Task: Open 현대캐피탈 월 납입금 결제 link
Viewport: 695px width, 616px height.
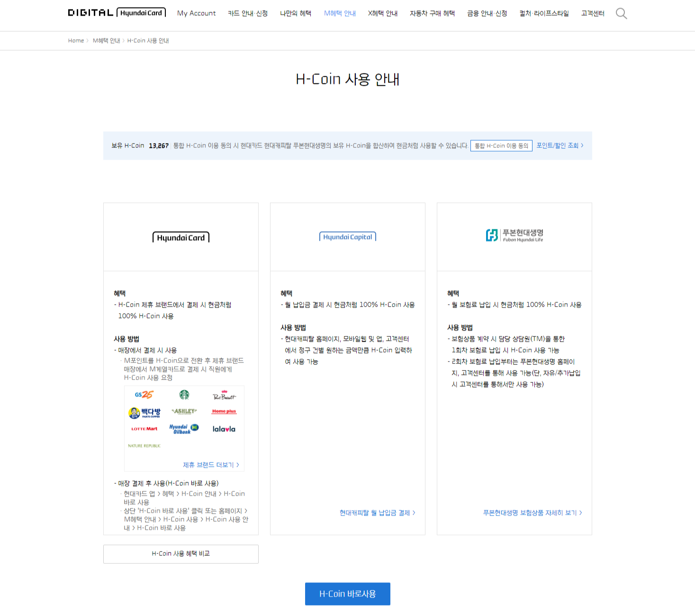Action: [x=378, y=513]
